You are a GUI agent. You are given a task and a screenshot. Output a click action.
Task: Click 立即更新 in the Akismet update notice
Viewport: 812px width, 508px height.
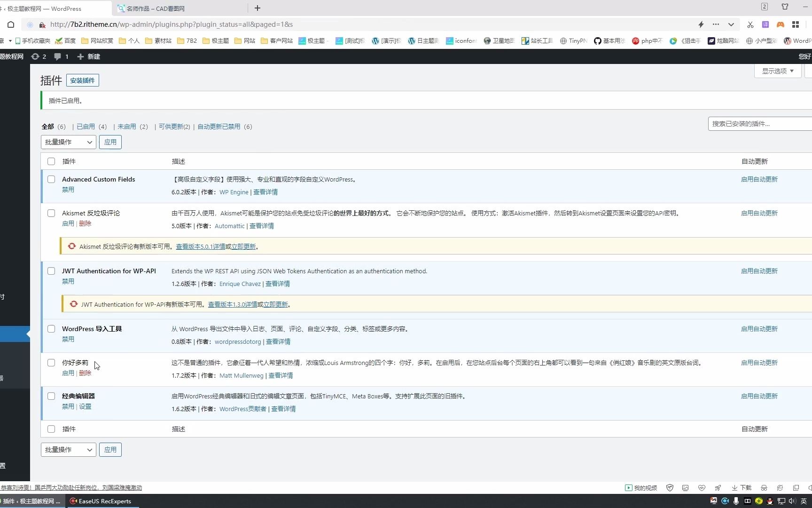(x=243, y=246)
